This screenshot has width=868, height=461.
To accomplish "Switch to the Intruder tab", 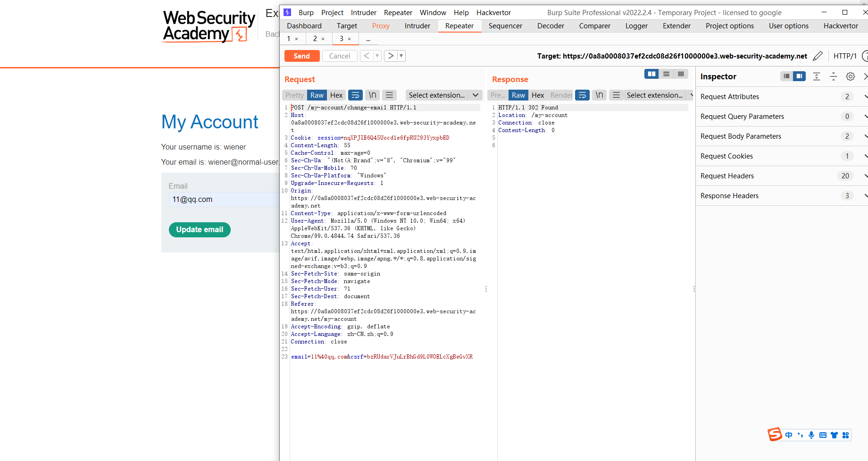I will click(417, 26).
